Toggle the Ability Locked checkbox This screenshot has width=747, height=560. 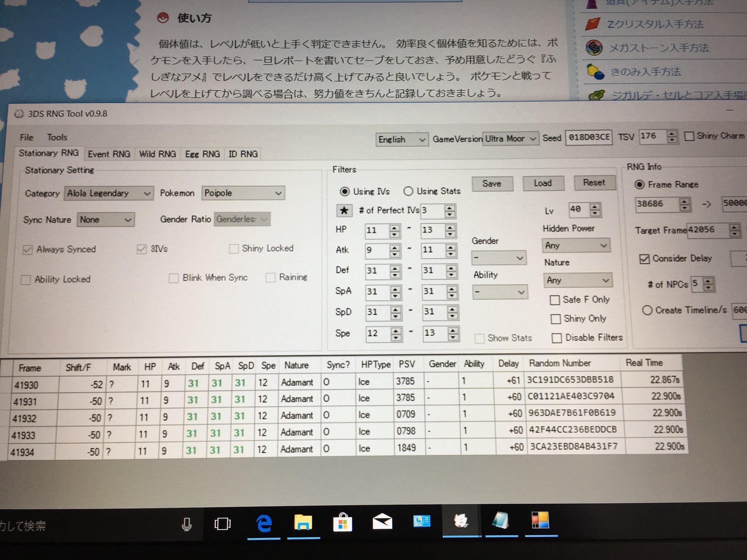[x=26, y=280]
